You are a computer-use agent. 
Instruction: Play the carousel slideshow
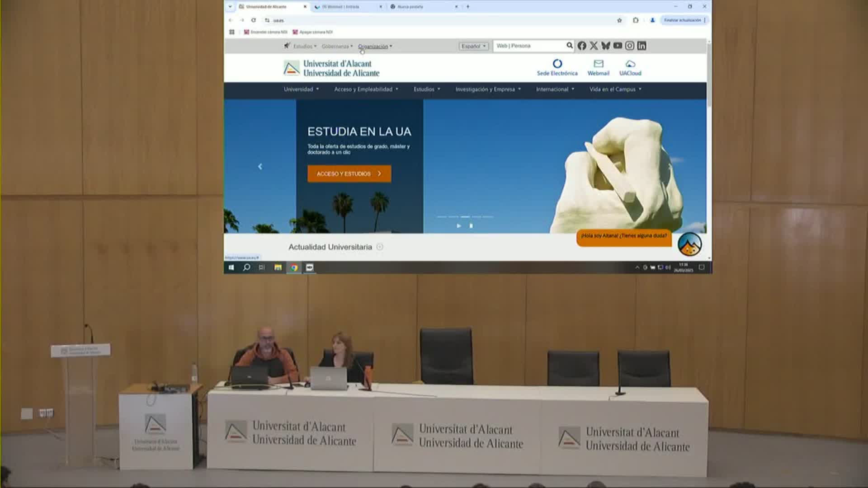[459, 225]
